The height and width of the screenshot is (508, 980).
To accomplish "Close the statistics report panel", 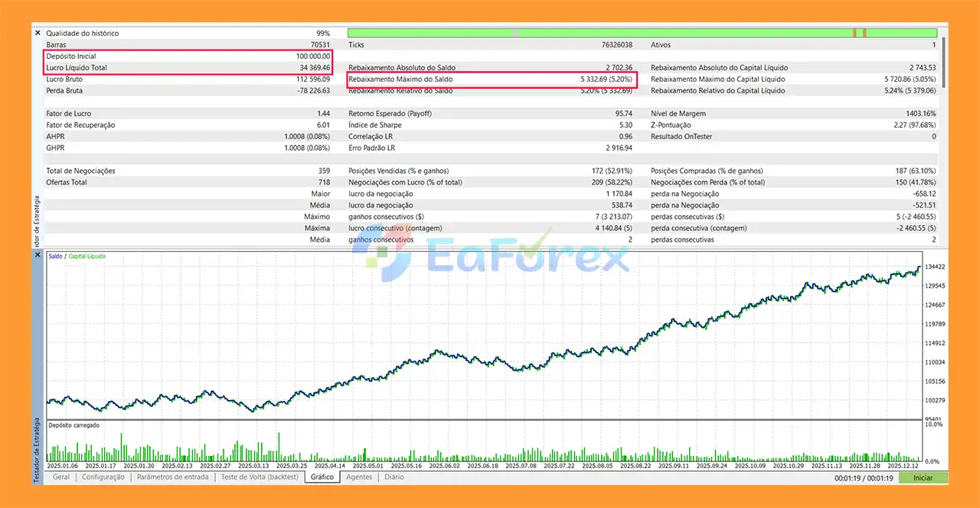I will [x=38, y=33].
